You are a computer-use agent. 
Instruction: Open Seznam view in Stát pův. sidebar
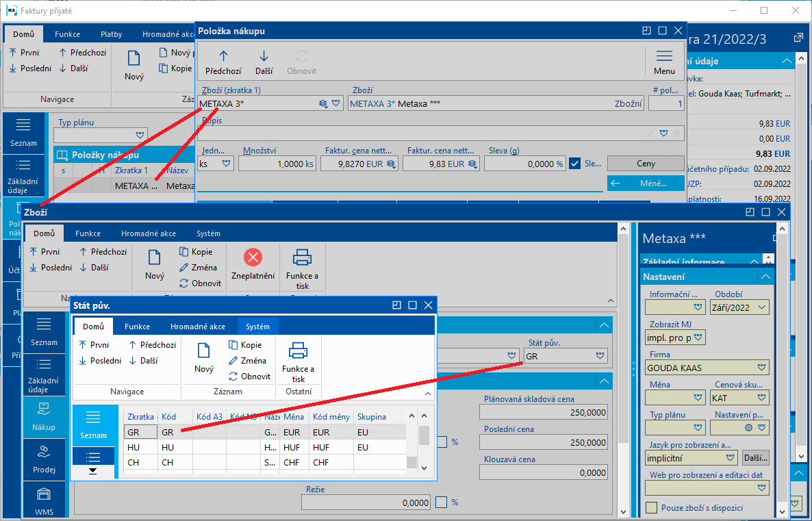pos(93,426)
